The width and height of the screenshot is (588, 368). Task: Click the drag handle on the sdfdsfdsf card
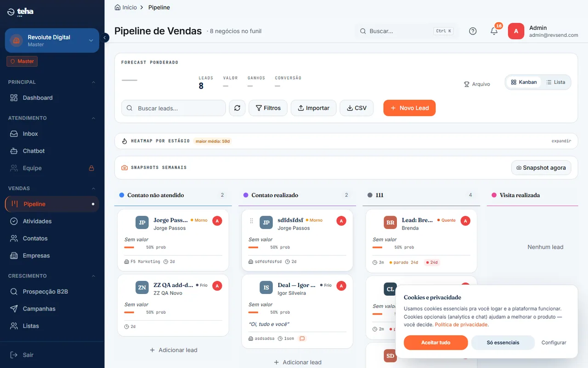coord(251,221)
